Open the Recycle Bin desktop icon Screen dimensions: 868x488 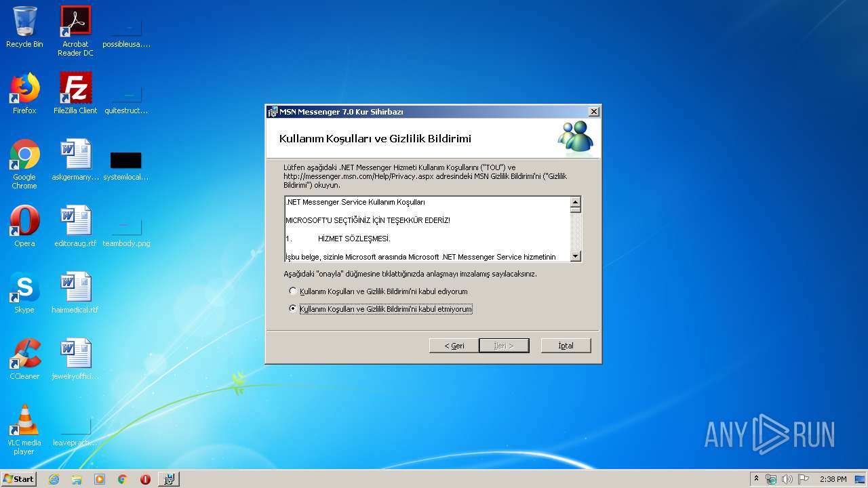pyautogui.click(x=24, y=27)
